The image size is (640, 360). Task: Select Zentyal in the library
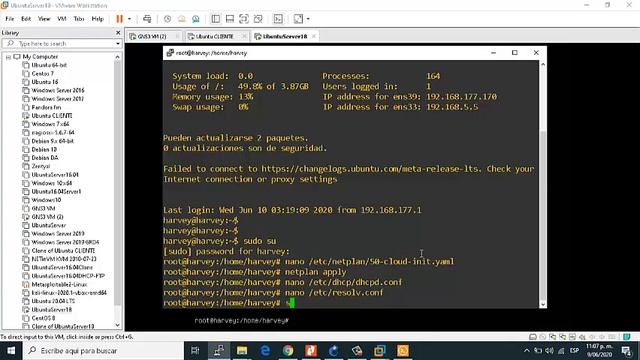[x=41, y=166]
